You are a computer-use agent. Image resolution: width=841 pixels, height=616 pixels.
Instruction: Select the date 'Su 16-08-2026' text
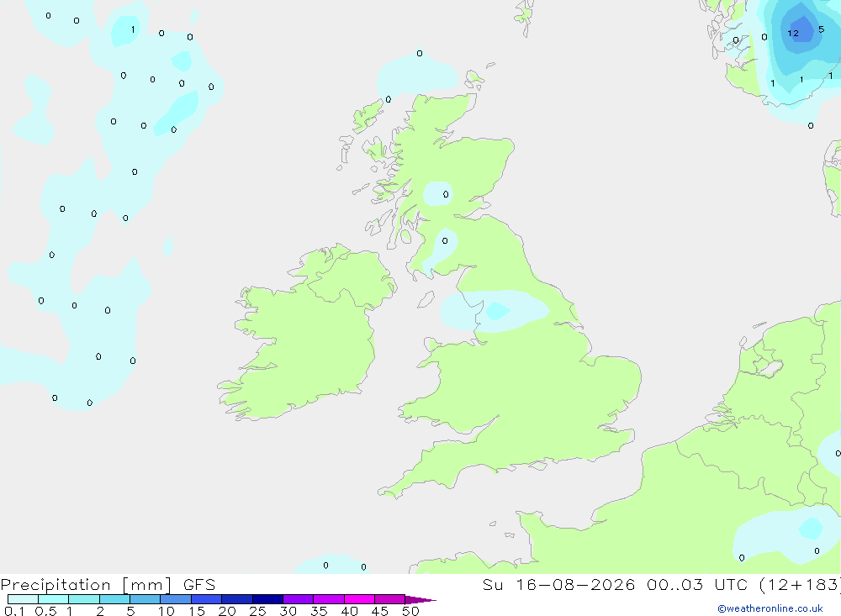(x=558, y=584)
